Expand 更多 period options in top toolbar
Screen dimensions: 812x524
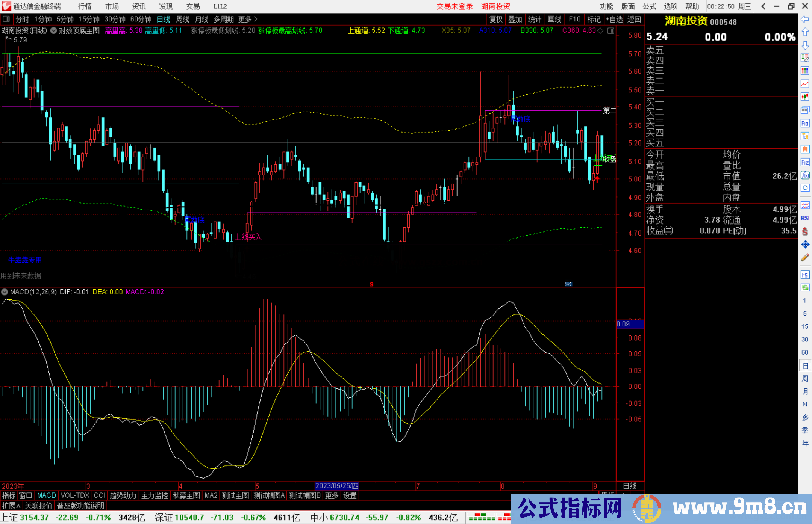[247, 19]
